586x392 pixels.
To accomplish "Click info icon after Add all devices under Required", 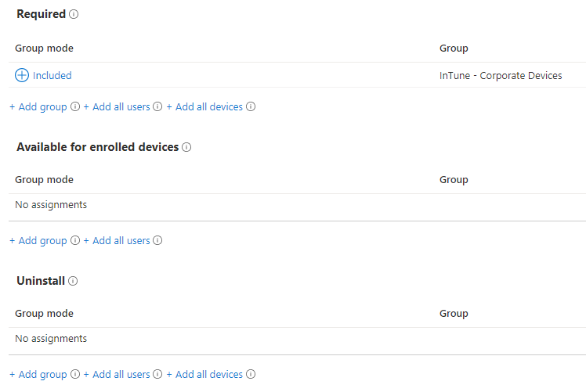I will (x=251, y=106).
